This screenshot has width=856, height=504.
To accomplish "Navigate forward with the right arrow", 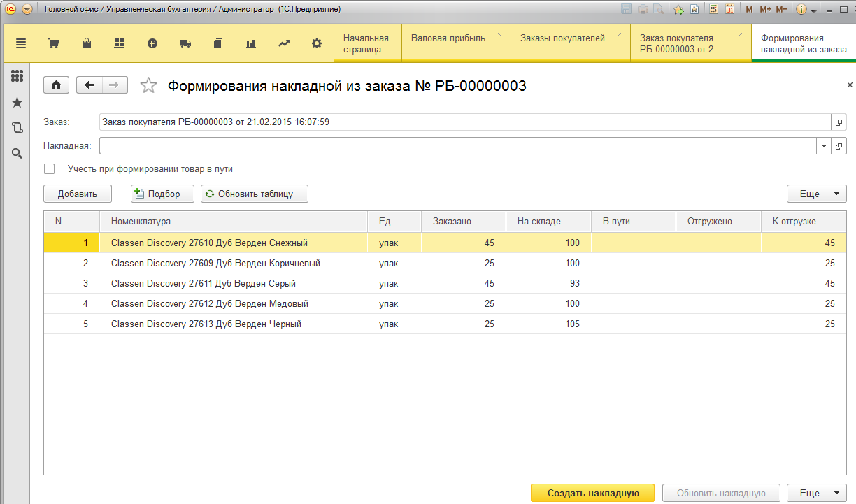I will click(115, 85).
